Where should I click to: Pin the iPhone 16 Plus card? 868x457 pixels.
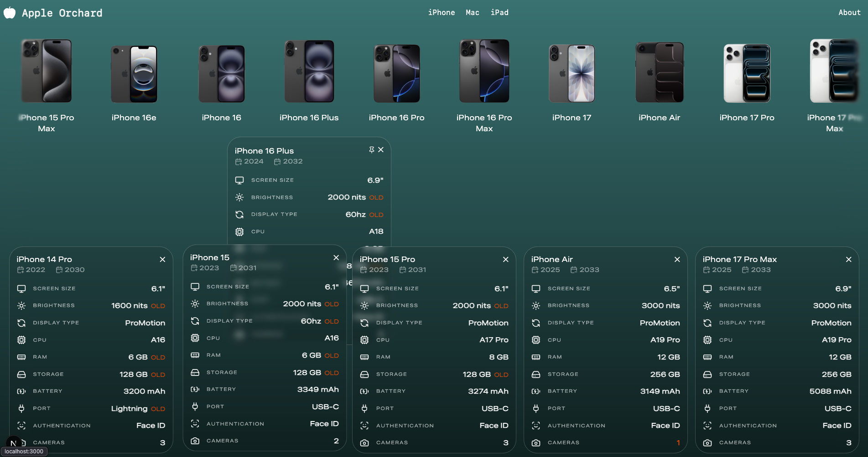371,150
